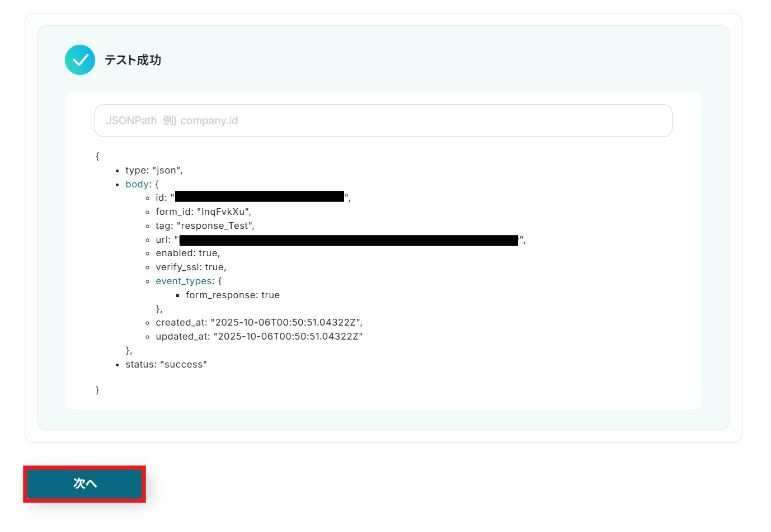Viewport: 771px width, 532px height.
Task: Click the redacted id value
Action: tap(260, 196)
